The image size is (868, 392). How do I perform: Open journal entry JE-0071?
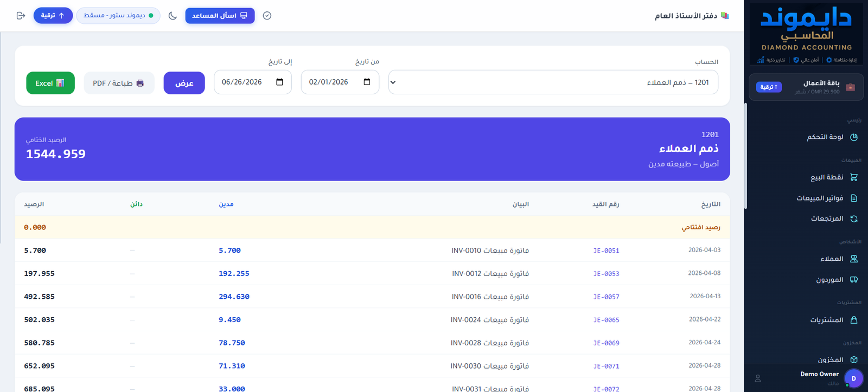606,367
